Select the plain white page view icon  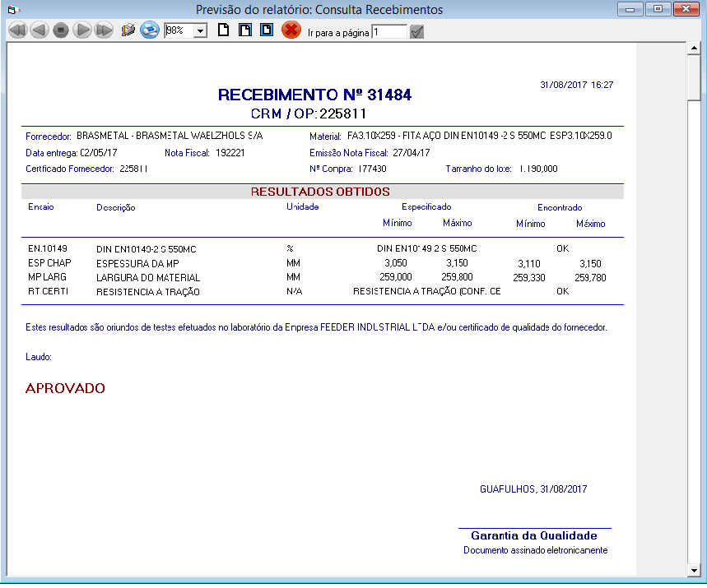tap(223, 30)
